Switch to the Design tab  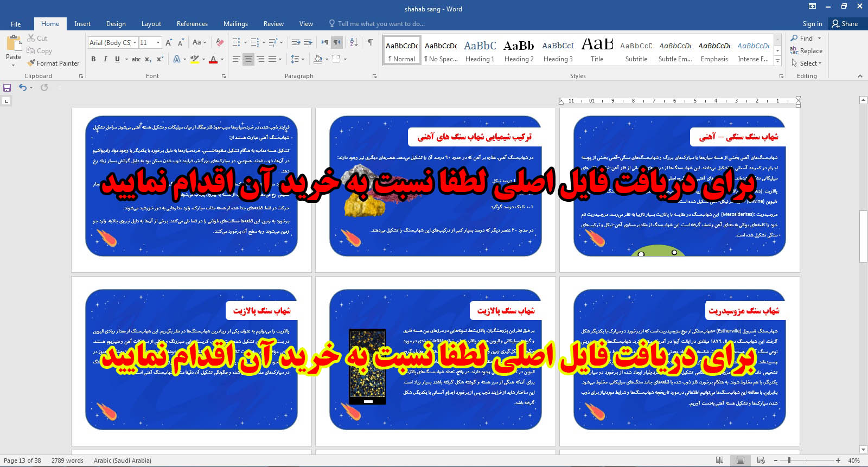(116, 24)
